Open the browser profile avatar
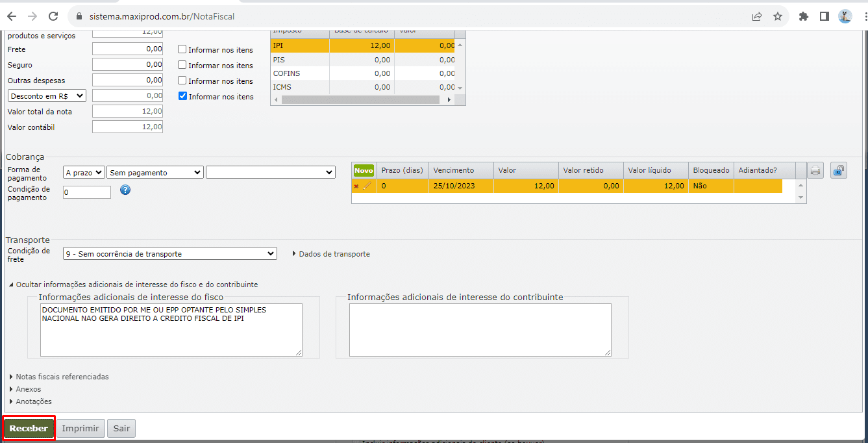868x443 pixels. point(845,16)
